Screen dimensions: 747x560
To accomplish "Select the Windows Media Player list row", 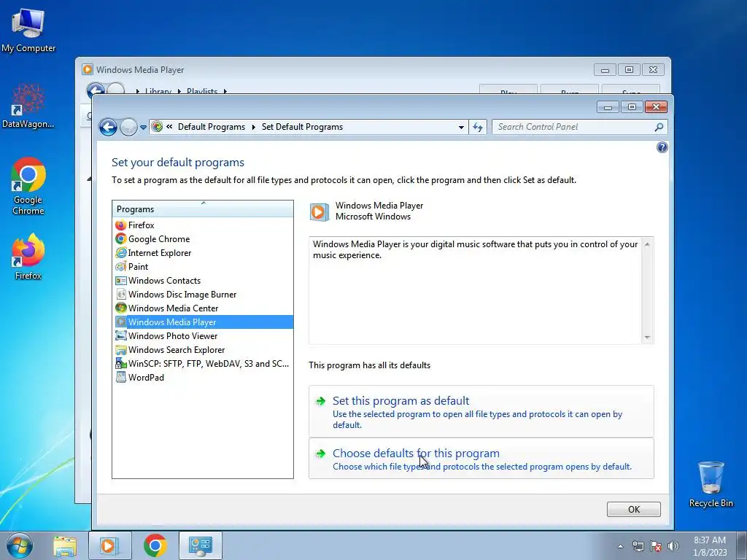I will coord(204,322).
